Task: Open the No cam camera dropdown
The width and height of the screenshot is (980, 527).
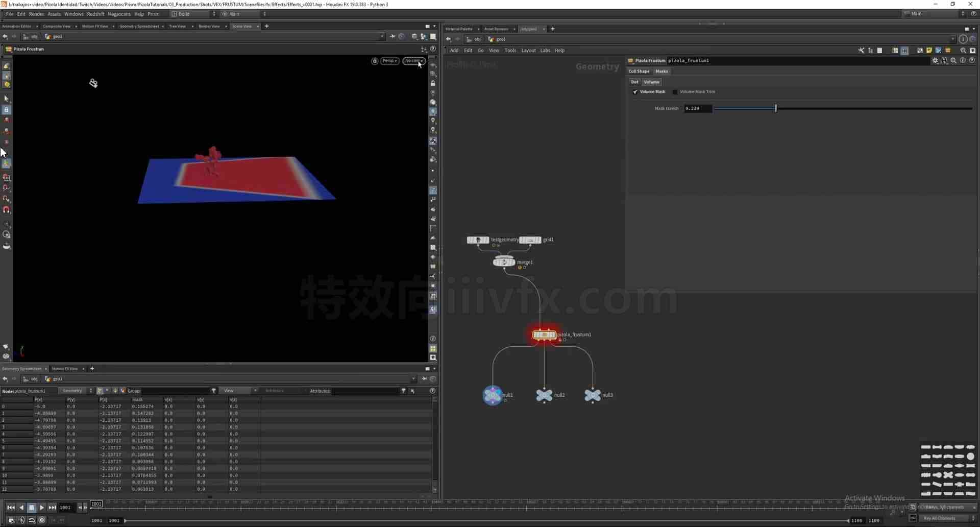Action: pos(413,61)
